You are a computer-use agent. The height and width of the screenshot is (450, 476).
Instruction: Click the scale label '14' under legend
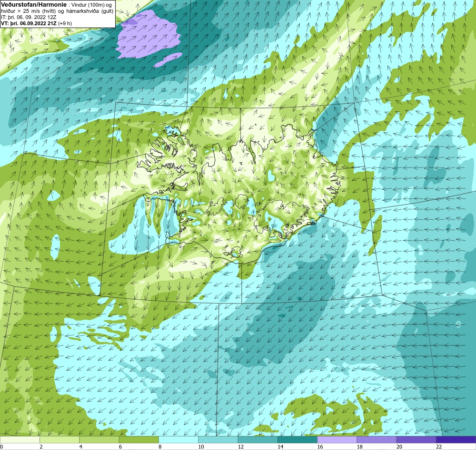pyautogui.click(x=280, y=447)
